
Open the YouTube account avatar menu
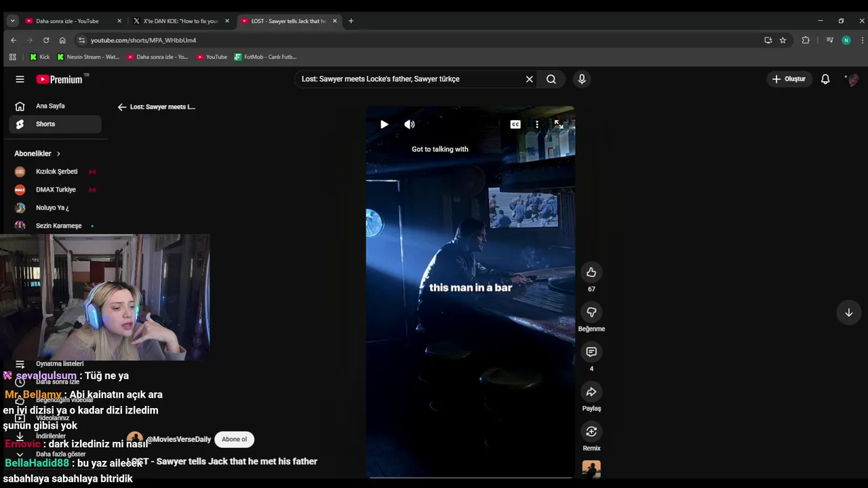852,79
